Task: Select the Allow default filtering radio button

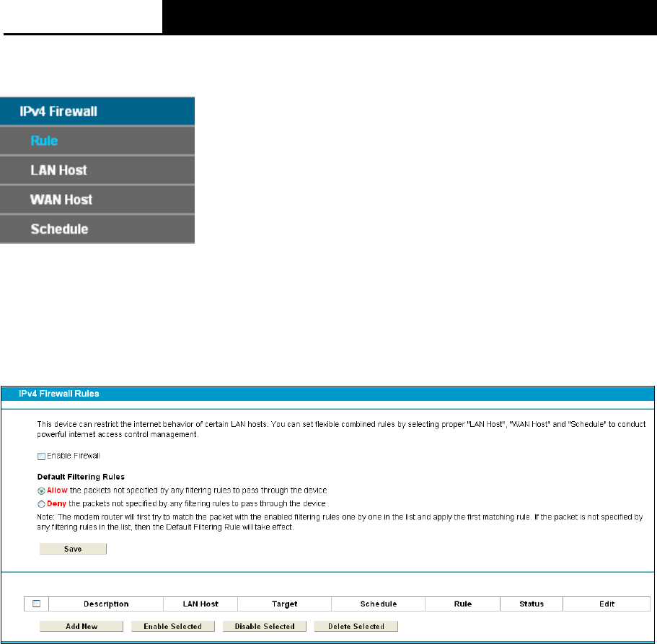Action: coord(42,490)
